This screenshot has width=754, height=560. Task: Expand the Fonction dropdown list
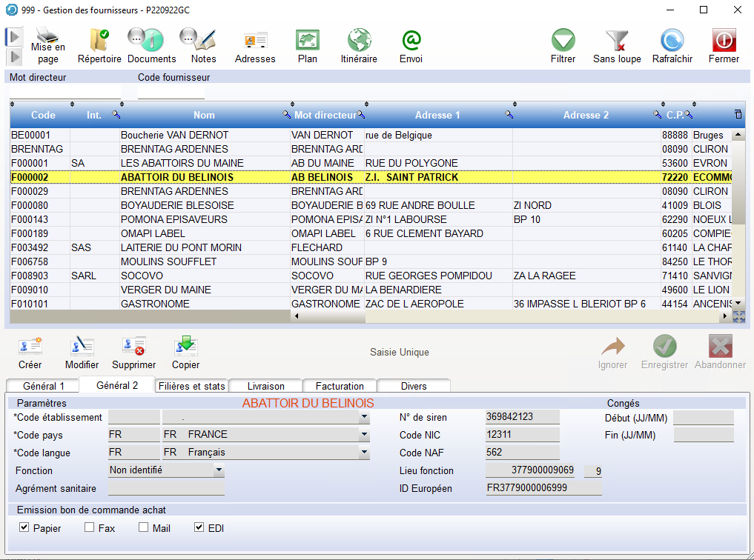[x=219, y=470]
